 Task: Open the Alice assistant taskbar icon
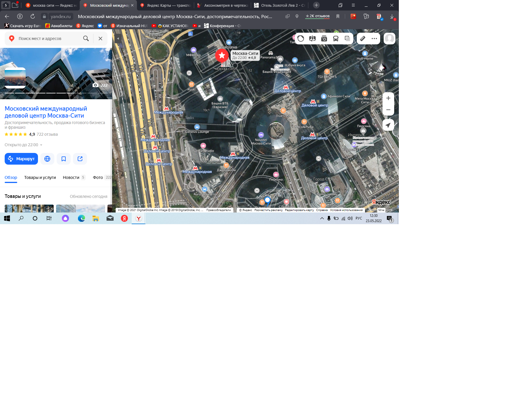coord(65,218)
